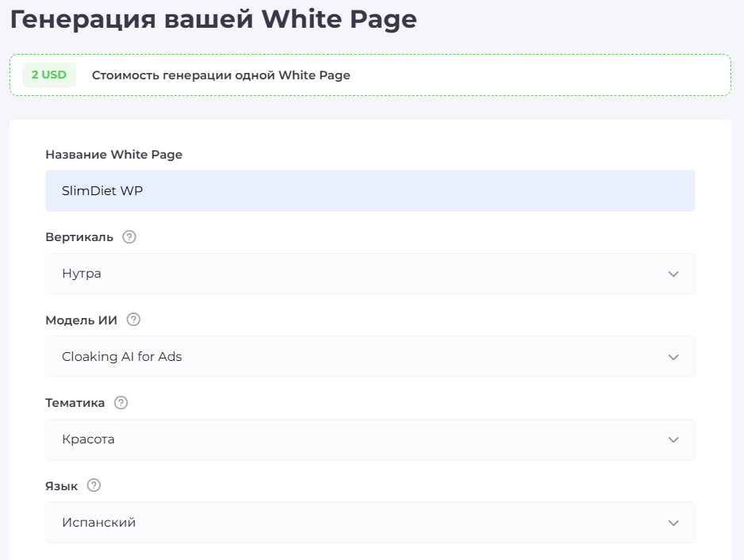Open the Язык dropdown showing Испанский
Image resolution: width=744 pixels, height=560 pixels.
[x=370, y=523]
